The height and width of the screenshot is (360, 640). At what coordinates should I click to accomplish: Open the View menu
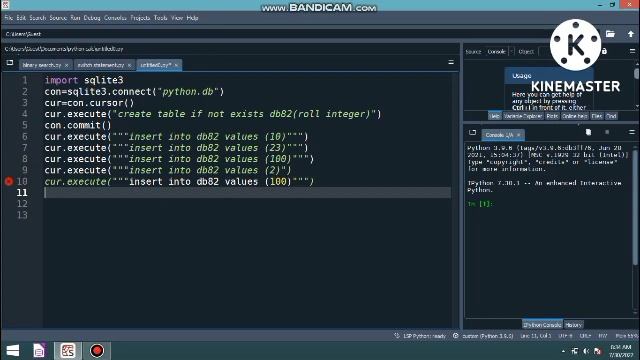[177, 18]
